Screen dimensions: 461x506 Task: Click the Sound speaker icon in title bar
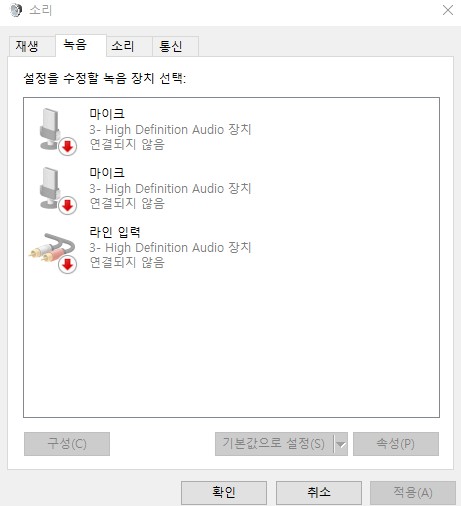click(16, 10)
